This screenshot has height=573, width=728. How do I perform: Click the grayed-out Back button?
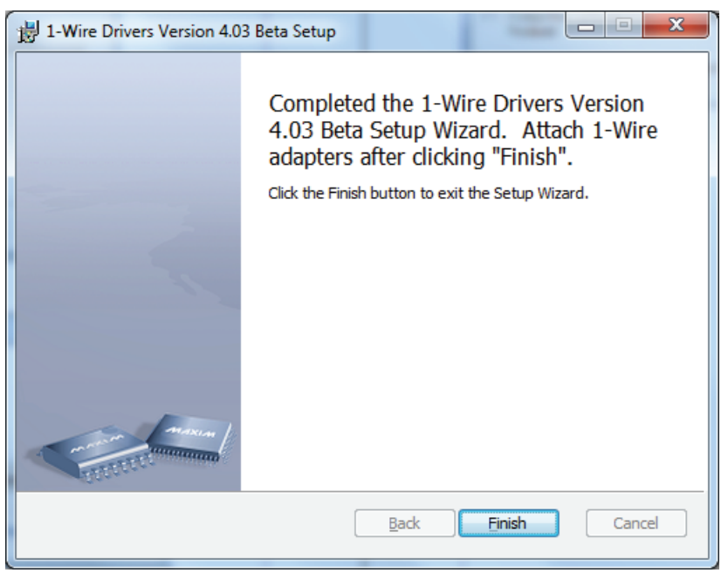[403, 523]
